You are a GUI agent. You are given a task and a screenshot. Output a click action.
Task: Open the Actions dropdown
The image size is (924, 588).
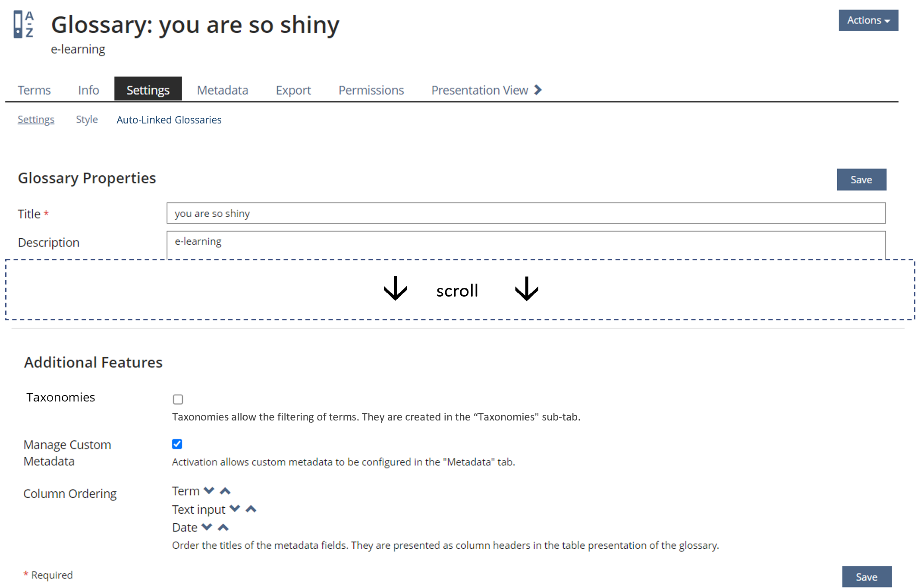click(x=868, y=20)
